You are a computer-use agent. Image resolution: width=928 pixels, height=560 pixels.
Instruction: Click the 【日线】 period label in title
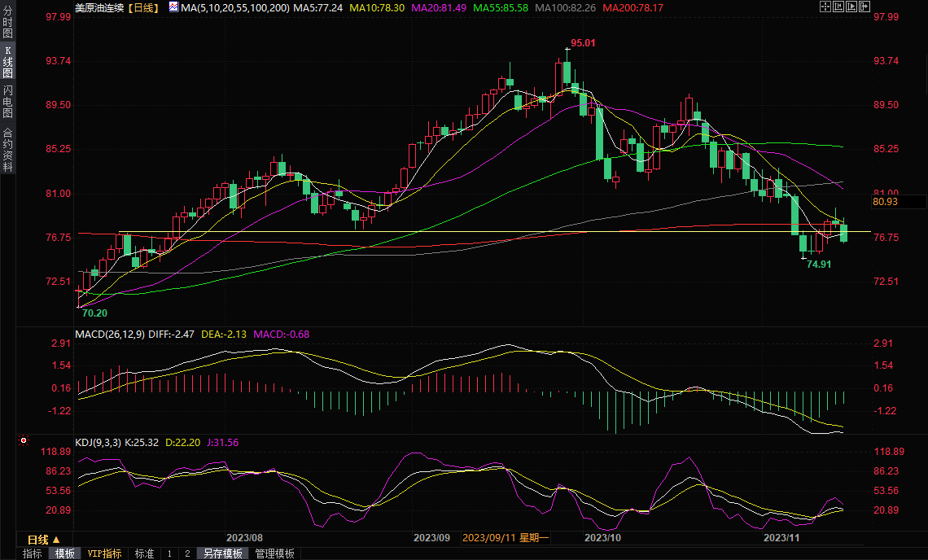pyautogui.click(x=143, y=7)
